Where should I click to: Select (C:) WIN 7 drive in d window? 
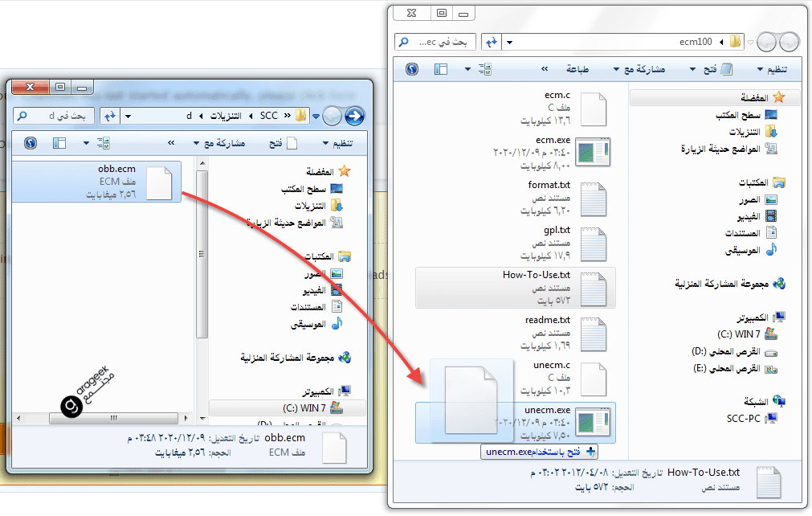(304, 408)
